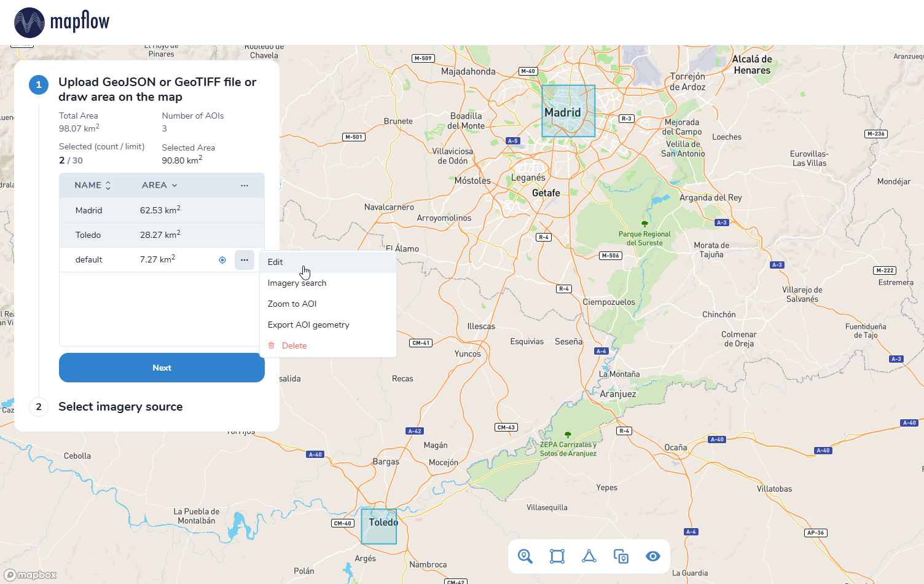Open the table header three-dots menu
Viewport: 924px width, 584px height.
pos(245,186)
